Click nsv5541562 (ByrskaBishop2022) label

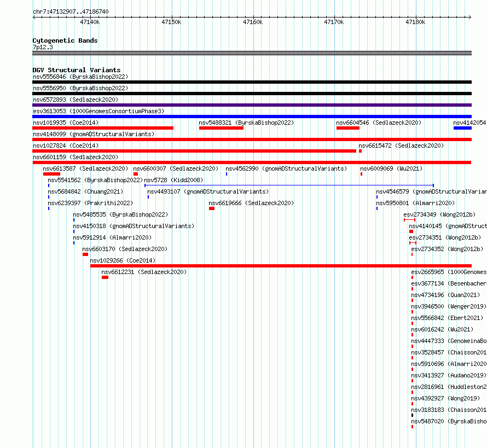(95, 180)
